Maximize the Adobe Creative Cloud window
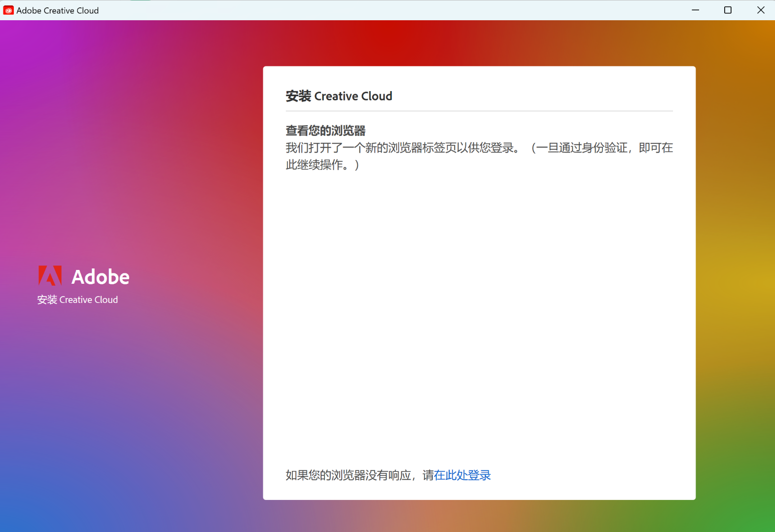Viewport: 775px width, 532px height. (728, 10)
